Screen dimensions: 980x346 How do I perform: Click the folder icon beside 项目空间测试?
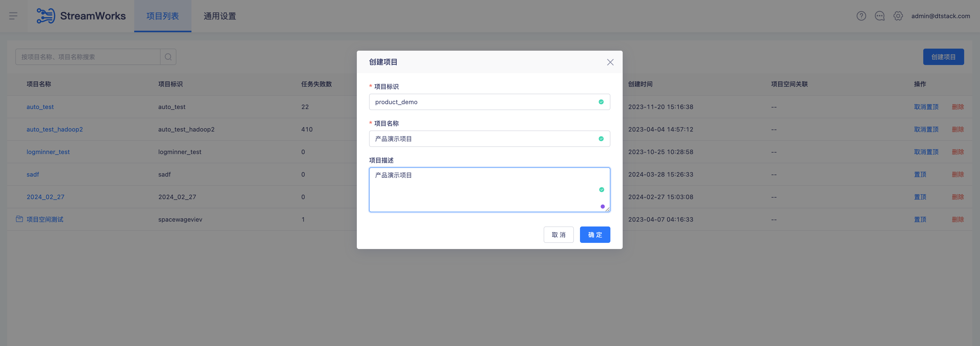(19, 219)
